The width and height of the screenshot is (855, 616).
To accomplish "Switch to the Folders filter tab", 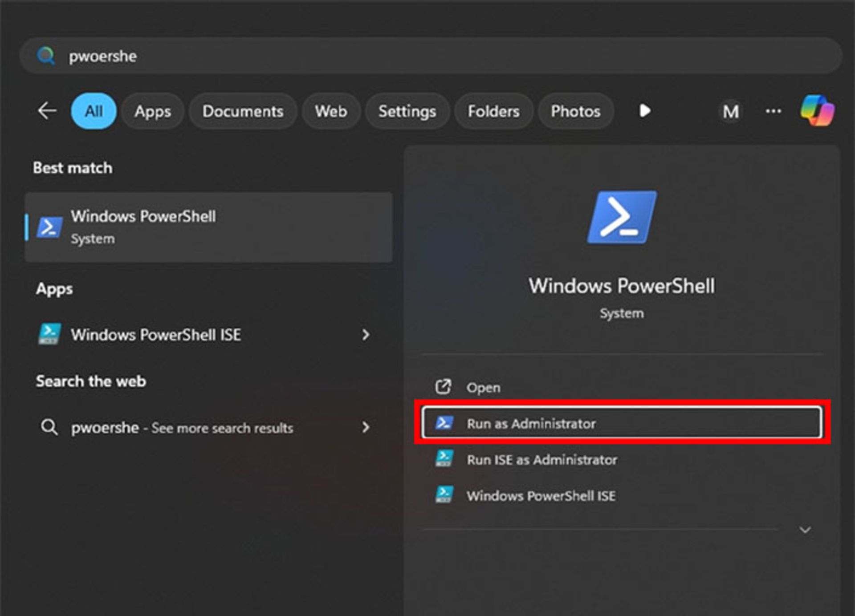I will pos(493,111).
